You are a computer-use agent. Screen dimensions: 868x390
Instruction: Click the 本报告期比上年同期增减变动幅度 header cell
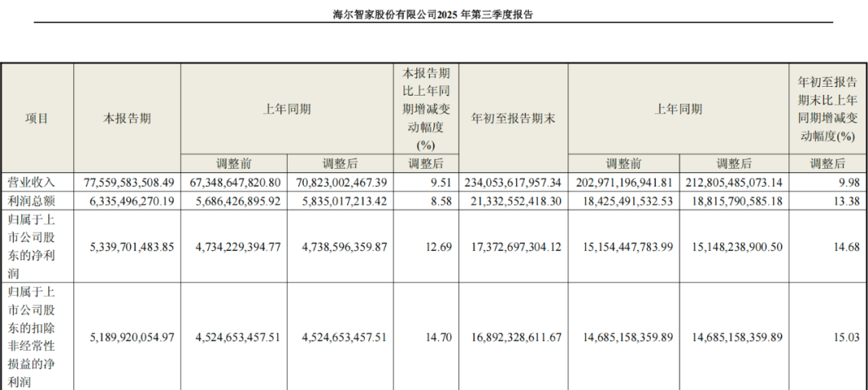(425, 109)
